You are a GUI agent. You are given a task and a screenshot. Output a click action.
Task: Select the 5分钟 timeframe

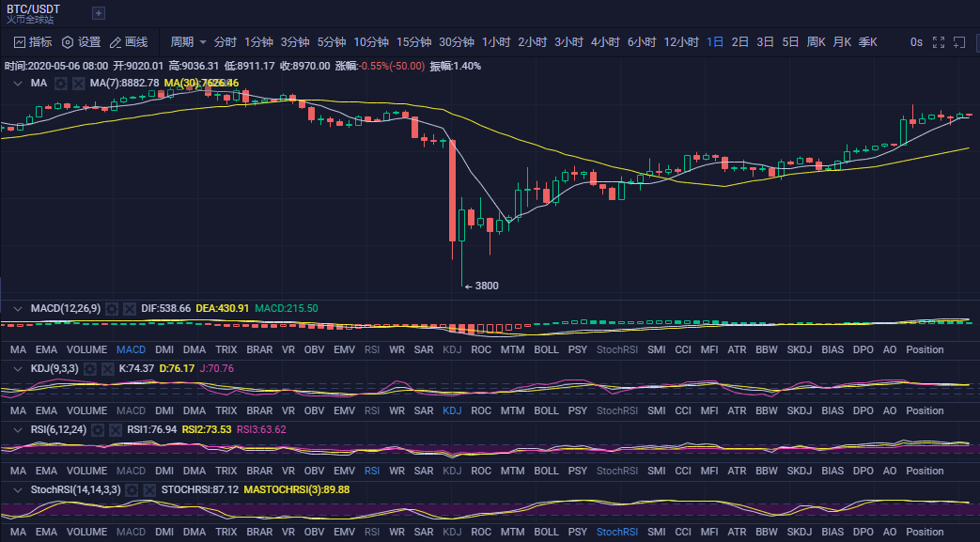(x=332, y=42)
